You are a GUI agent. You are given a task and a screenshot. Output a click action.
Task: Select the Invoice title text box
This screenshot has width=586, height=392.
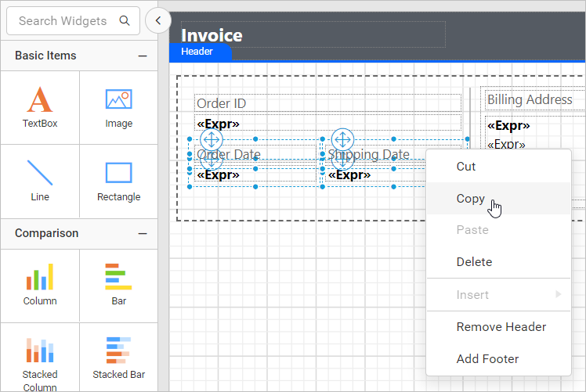(x=313, y=34)
